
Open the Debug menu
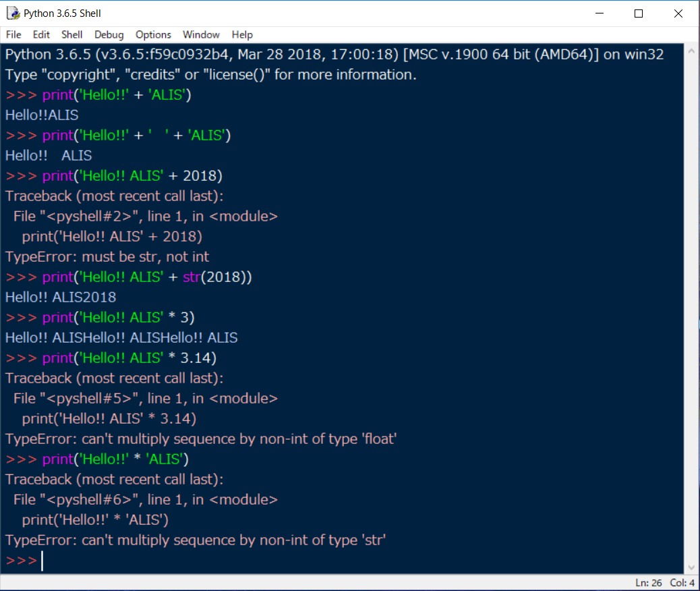[109, 34]
